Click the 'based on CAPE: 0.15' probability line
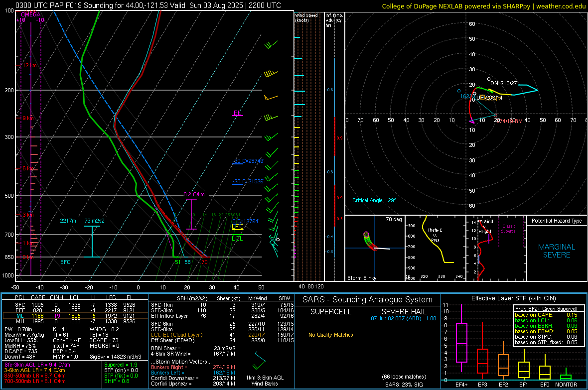Viewport: 588px width, 390px height. (x=546, y=315)
